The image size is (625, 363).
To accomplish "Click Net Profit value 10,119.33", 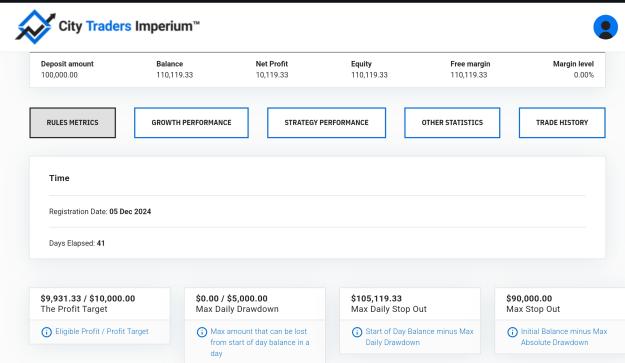I will 272,75.
